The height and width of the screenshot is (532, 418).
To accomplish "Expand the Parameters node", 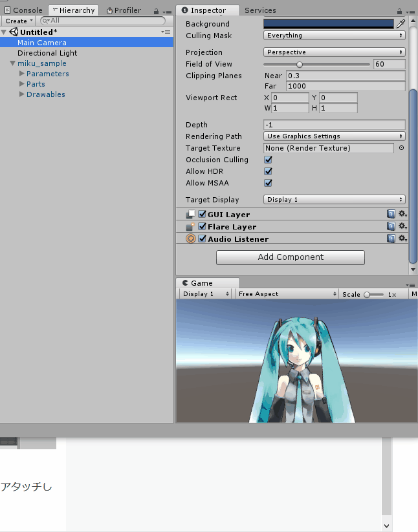I will point(22,73).
